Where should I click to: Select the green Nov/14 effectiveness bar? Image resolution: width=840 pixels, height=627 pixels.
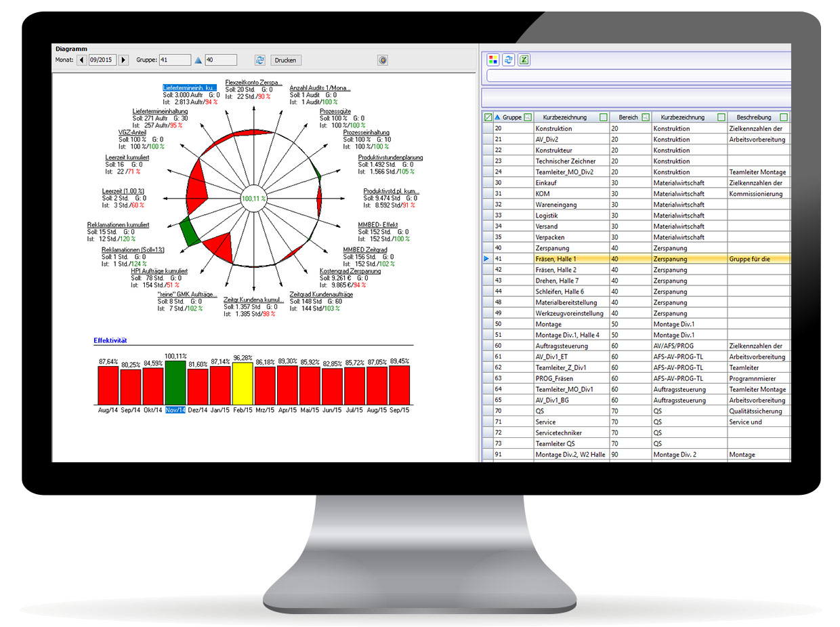(x=175, y=382)
